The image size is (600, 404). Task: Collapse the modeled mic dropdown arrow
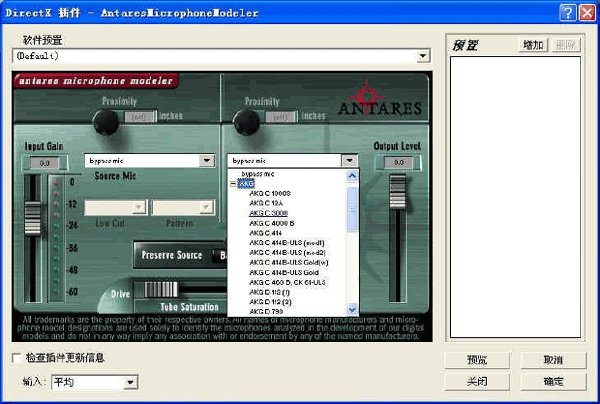[349, 160]
